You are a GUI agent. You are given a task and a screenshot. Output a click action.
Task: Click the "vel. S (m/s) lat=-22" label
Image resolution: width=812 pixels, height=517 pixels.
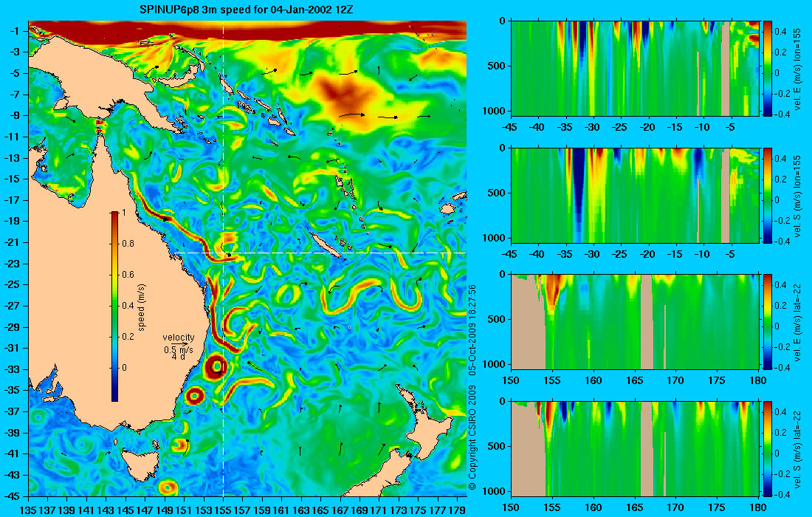pos(797,449)
